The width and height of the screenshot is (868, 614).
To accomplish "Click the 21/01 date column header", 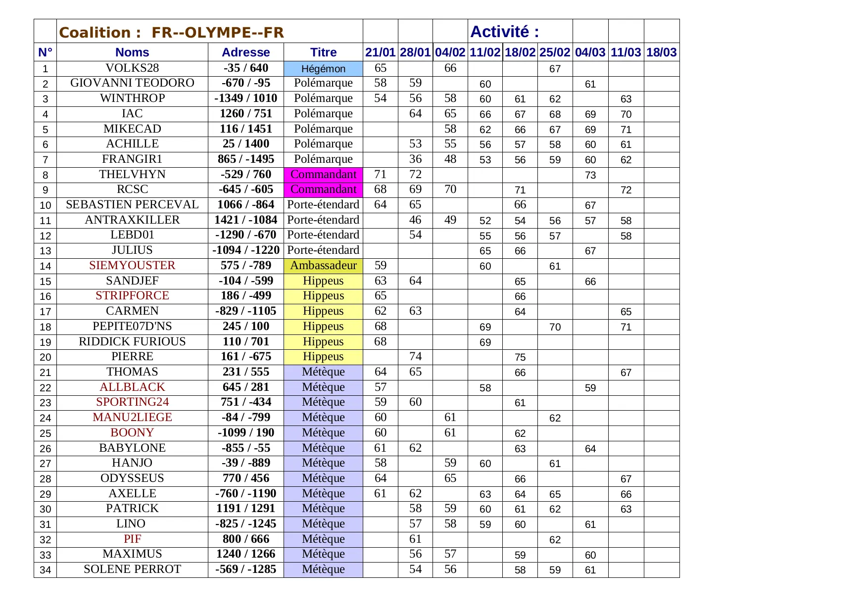I will pyautogui.click(x=380, y=52).
